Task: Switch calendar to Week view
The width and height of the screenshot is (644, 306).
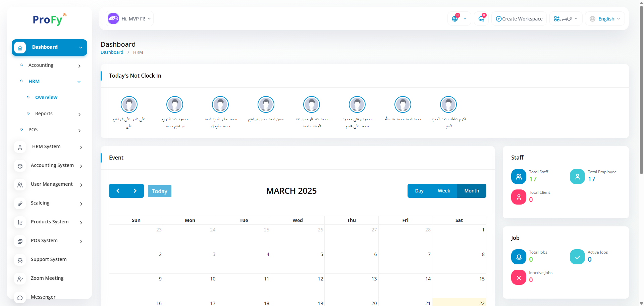Action: coord(444,191)
